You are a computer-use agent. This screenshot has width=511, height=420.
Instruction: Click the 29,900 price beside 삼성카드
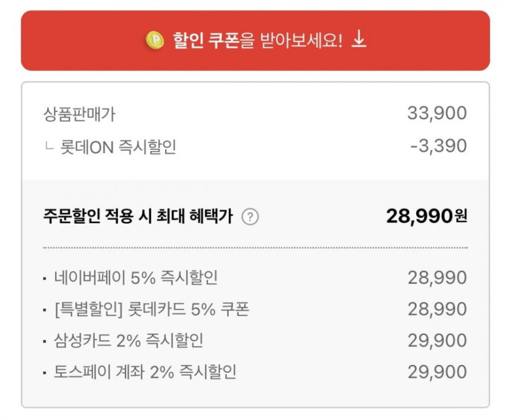pos(437,341)
